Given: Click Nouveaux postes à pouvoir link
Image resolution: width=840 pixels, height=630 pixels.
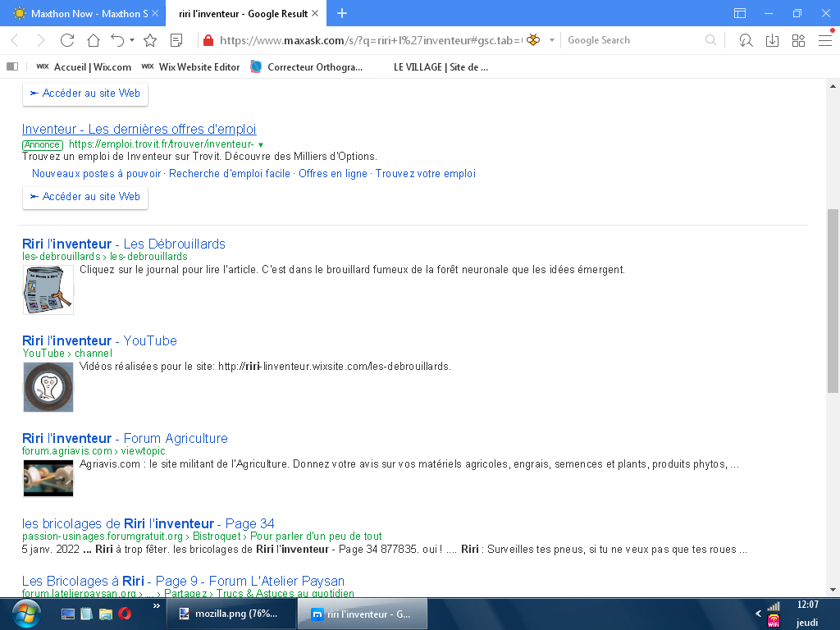Looking at the screenshot, I should 97,174.
